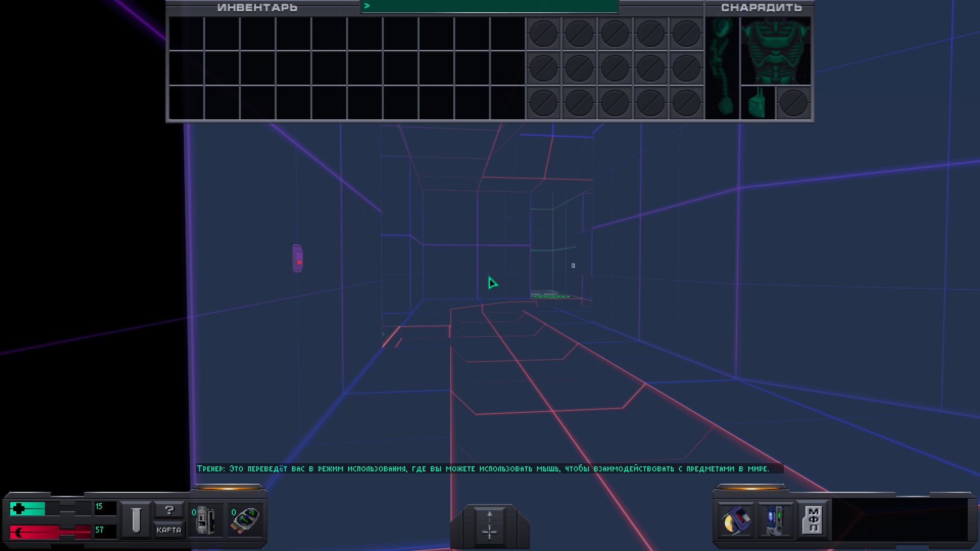
Task: Click the ИНВЕНТАРЬ panel header
Action: (257, 8)
